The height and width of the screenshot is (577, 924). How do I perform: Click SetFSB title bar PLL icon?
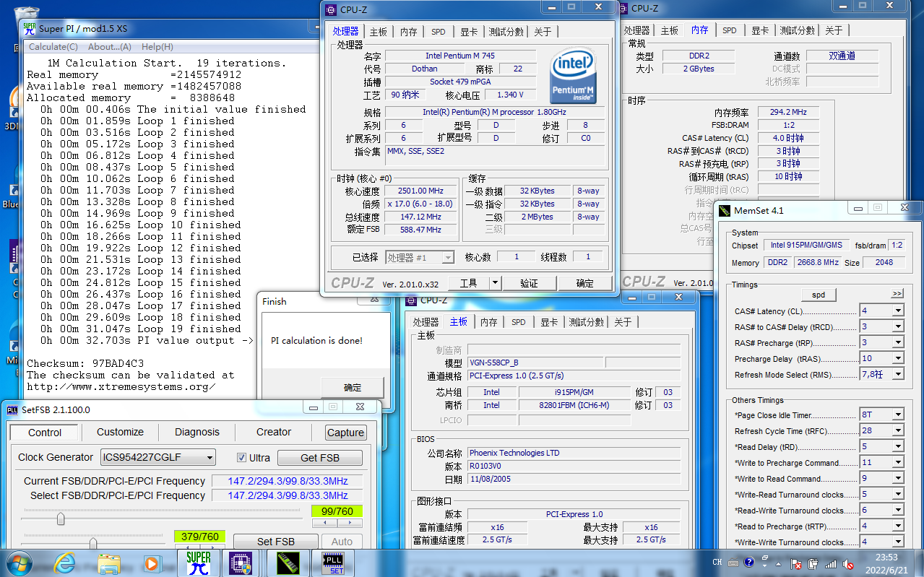pyautogui.click(x=12, y=409)
